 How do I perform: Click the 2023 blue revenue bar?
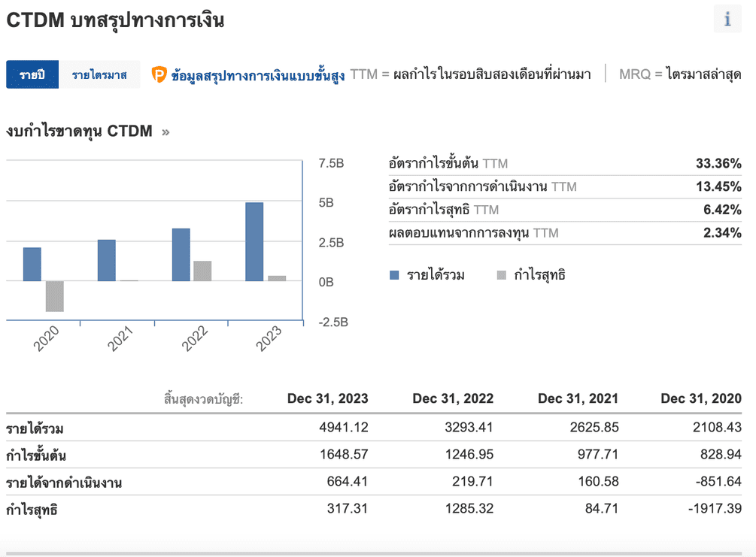(x=254, y=242)
